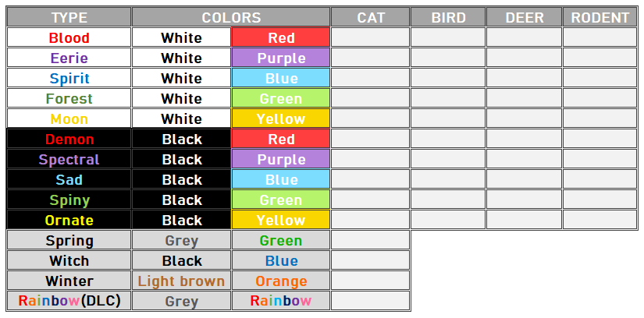Image resolution: width=644 pixels, height=318 pixels.
Task: Select the TYPE header cell
Action: [x=69, y=17]
